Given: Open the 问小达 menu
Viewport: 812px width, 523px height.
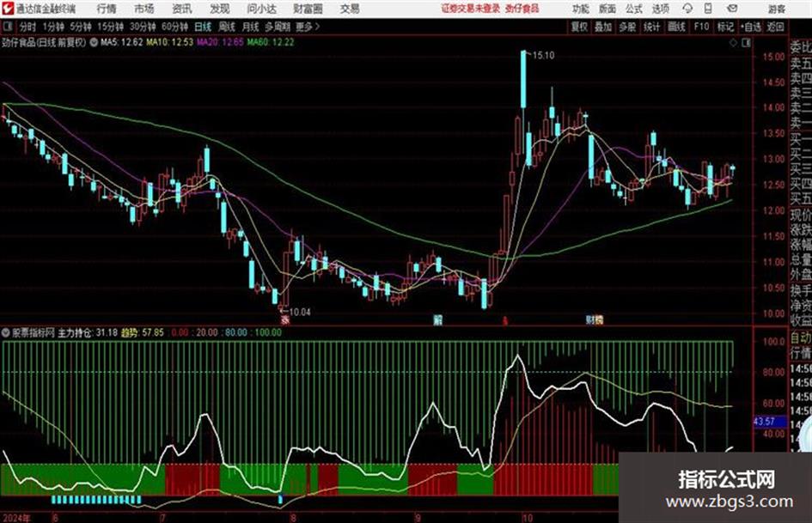Looking at the screenshot, I should pos(261,9).
